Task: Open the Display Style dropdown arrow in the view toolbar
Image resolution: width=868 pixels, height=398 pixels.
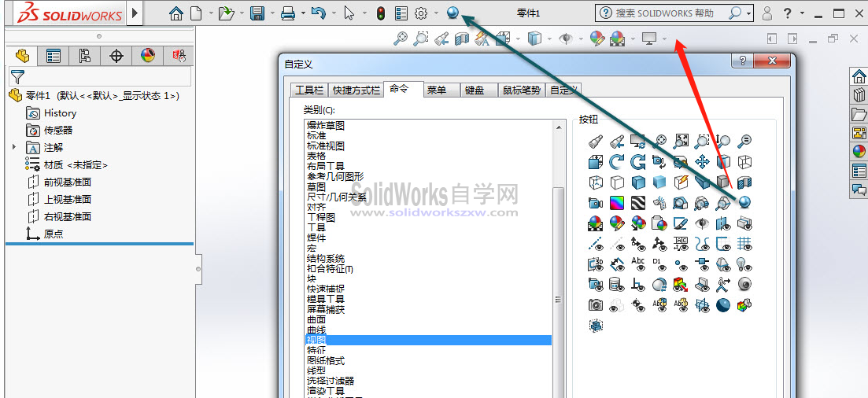Action: [549, 39]
